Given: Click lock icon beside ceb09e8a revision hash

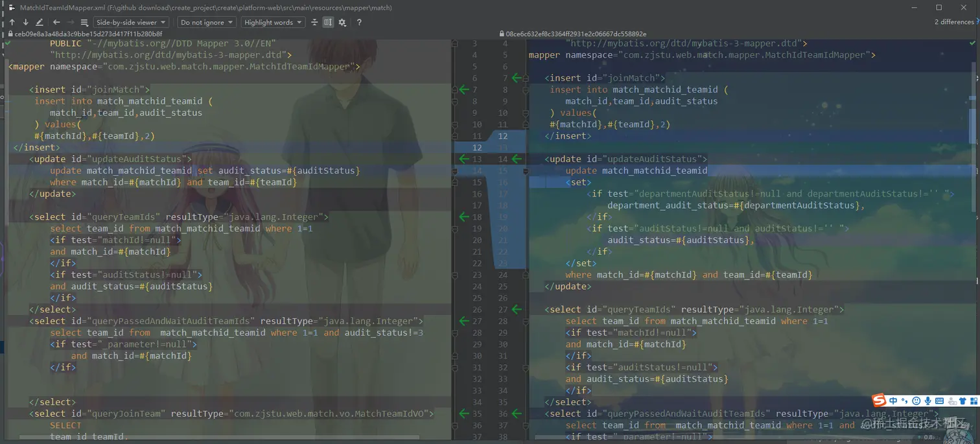Looking at the screenshot, I should point(10,34).
